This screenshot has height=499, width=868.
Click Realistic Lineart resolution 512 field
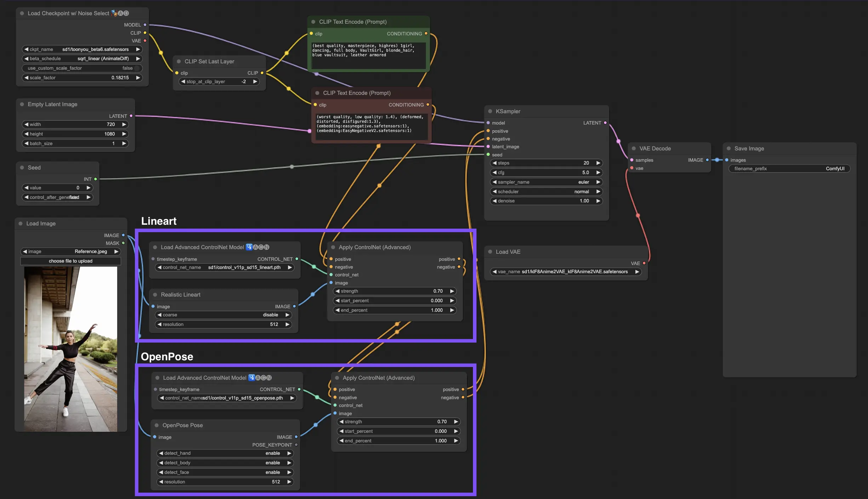point(223,324)
